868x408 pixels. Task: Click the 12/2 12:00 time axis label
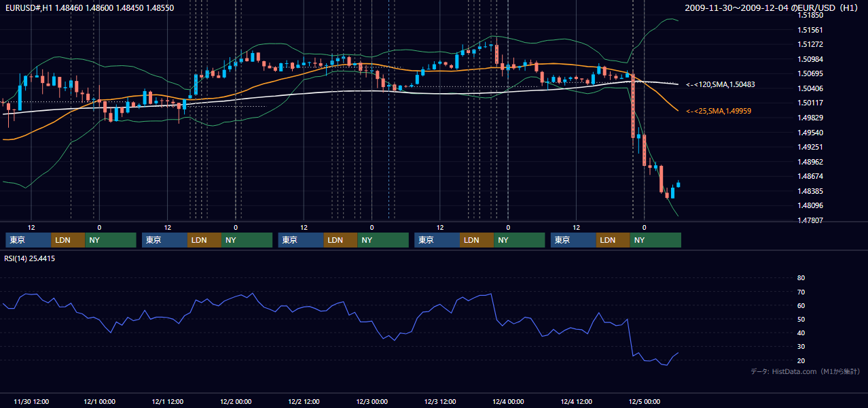tap(304, 401)
